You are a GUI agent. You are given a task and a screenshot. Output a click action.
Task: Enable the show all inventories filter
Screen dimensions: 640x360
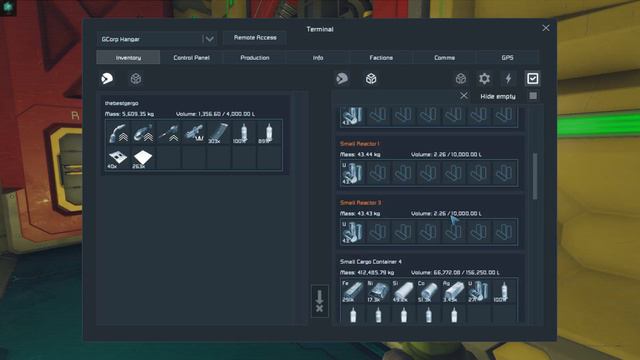click(532, 78)
